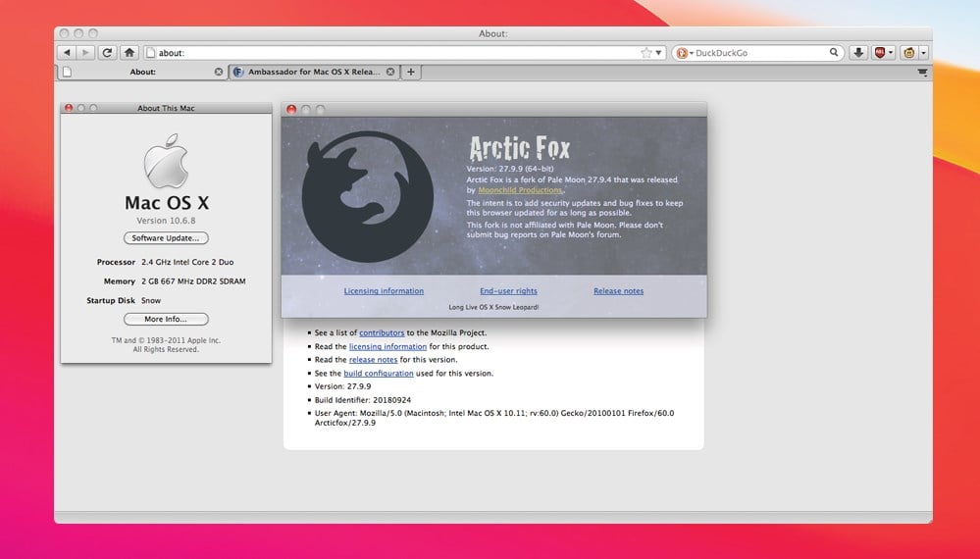The height and width of the screenshot is (559, 980).
Task: Click Long Live OS X Snow Leopard text
Action: [493, 307]
